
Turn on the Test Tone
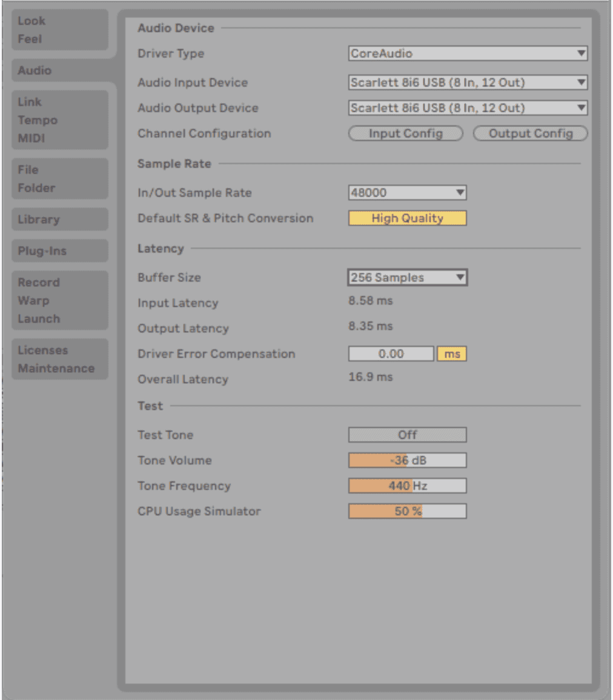[406, 434]
